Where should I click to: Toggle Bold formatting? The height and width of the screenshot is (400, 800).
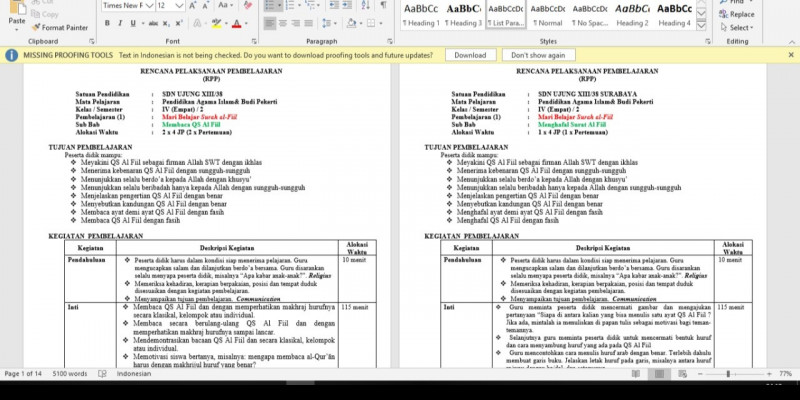click(107, 23)
